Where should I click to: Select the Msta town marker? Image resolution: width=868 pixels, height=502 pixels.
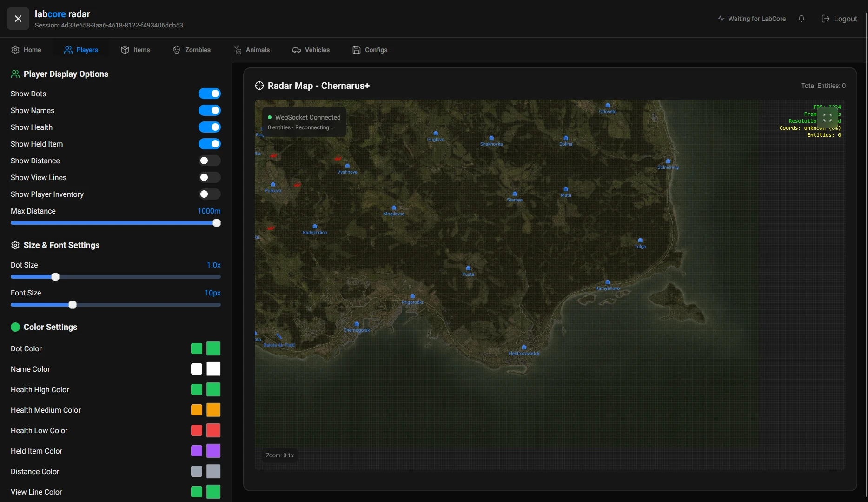(x=566, y=192)
